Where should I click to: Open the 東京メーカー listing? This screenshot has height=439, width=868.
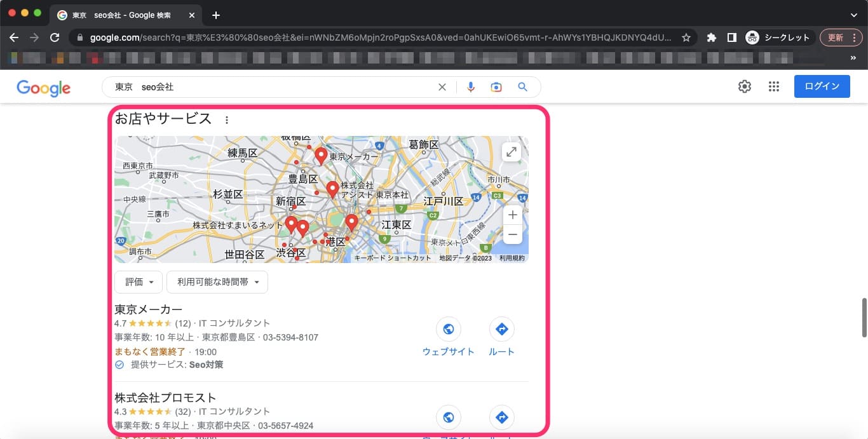click(149, 309)
